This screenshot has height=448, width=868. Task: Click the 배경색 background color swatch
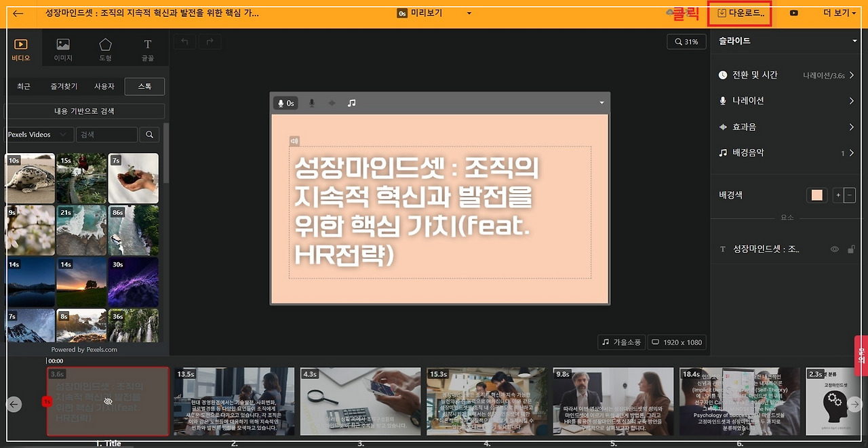tap(816, 195)
